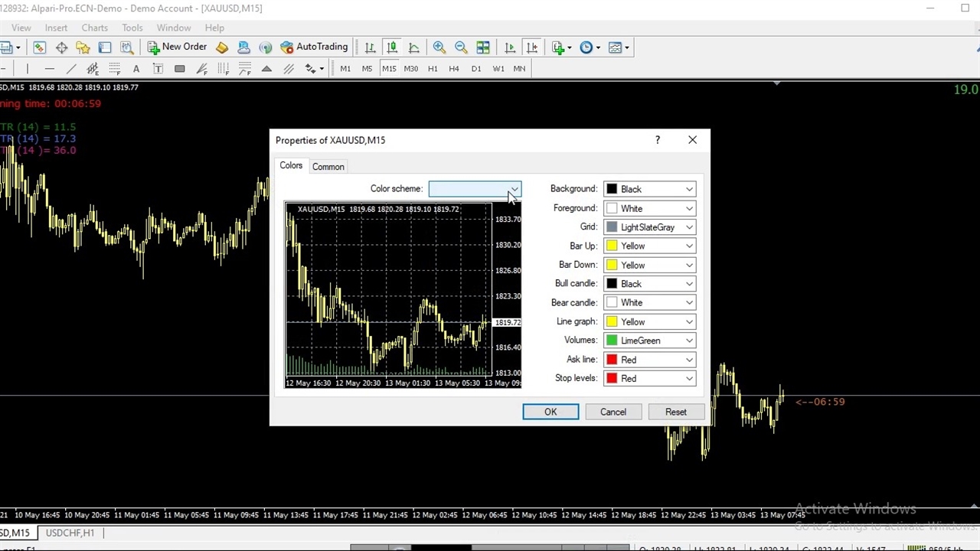Click the tile windows icon
This screenshot has width=980, height=551.
point(483,47)
